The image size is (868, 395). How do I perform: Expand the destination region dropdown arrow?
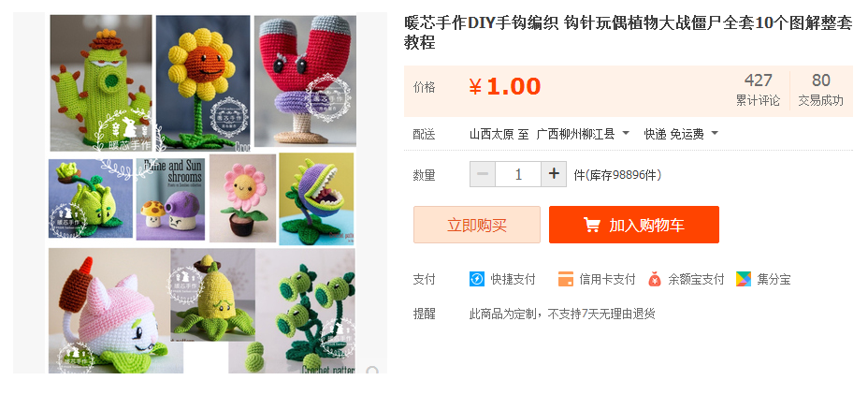pyautogui.click(x=626, y=134)
